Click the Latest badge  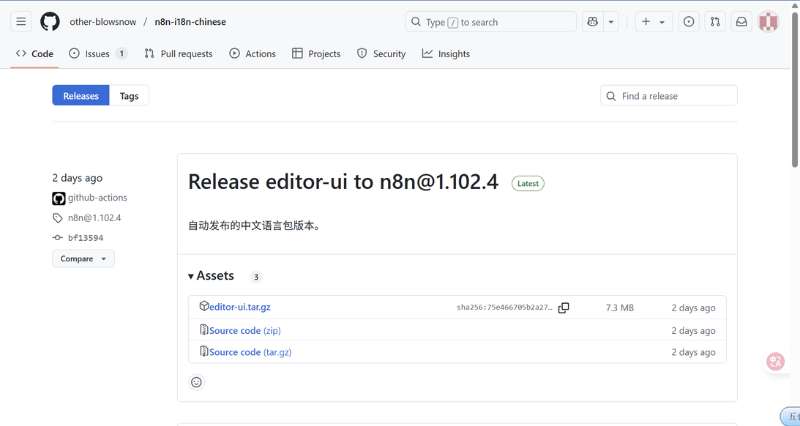(528, 183)
